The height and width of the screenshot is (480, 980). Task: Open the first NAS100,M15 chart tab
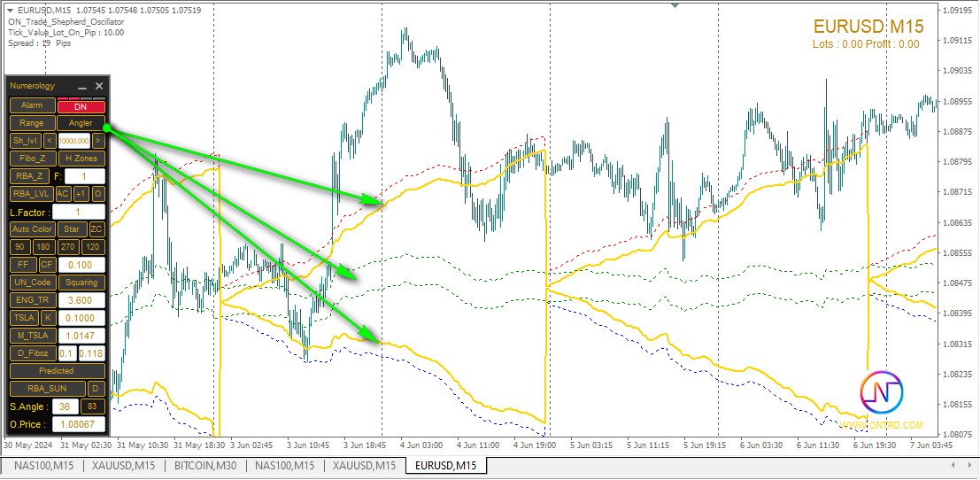pos(42,466)
